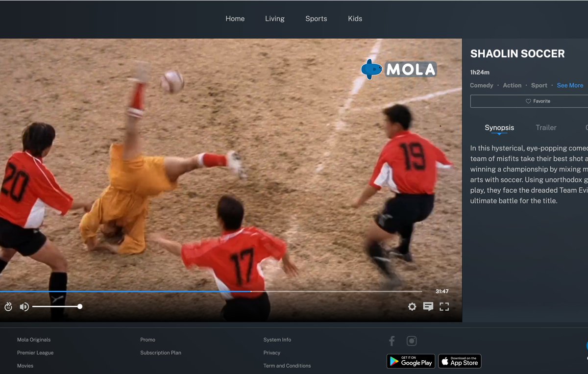Viewport: 588px width, 374px height.
Task: Enter fullscreen mode
Action: click(444, 307)
